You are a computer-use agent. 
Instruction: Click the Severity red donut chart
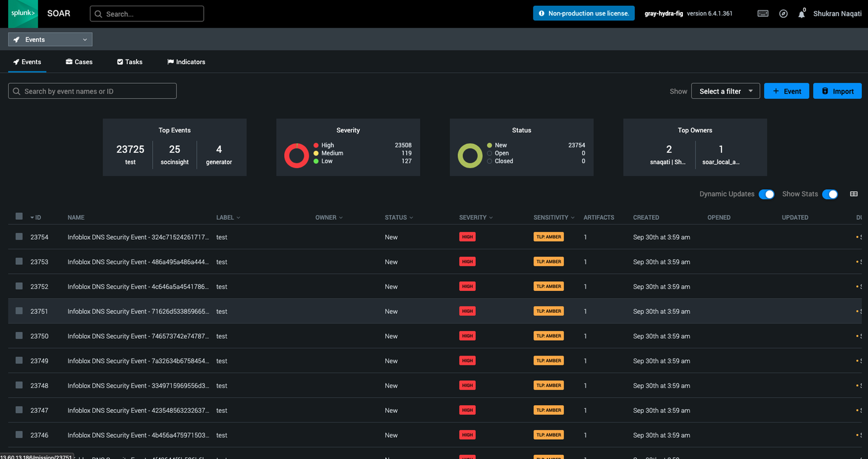[296, 156]
